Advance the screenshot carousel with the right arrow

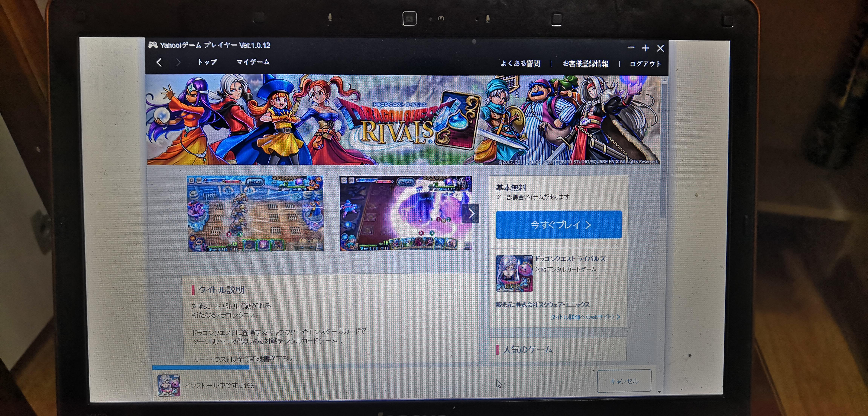click(x=471, y=213)
